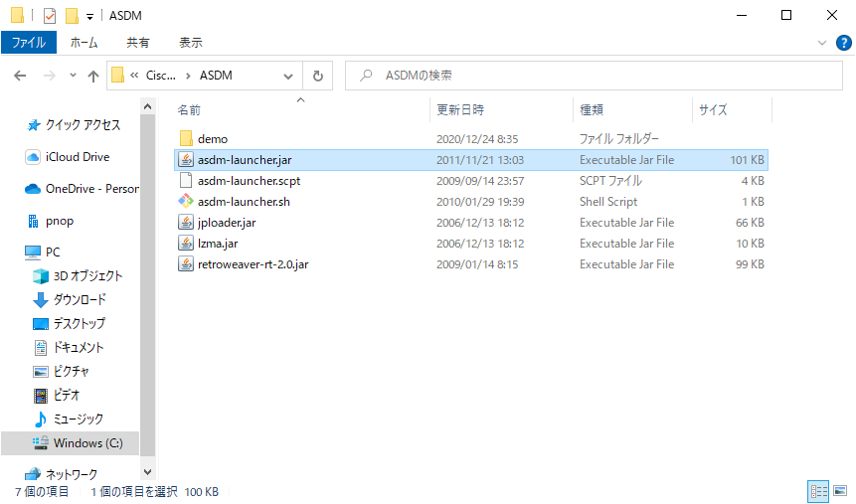
Task: Refresh the ASDM folder view
Action: click(x=318, y=76)
